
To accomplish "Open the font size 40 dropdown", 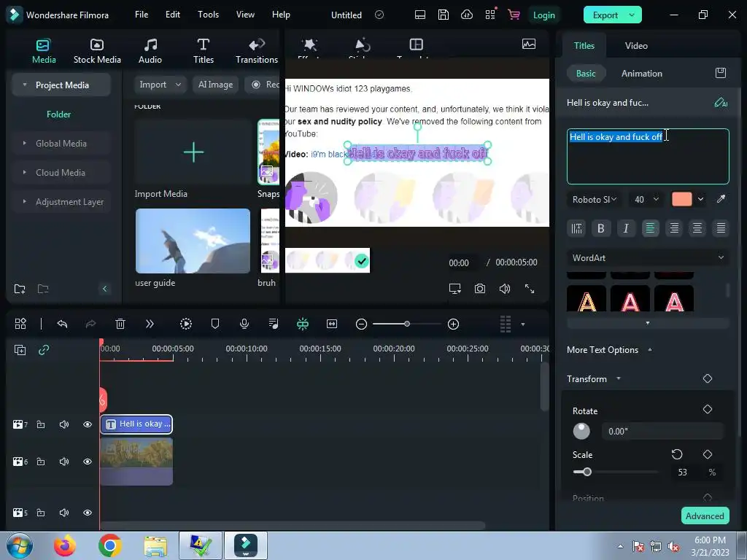I will click(x=646, y=199).
